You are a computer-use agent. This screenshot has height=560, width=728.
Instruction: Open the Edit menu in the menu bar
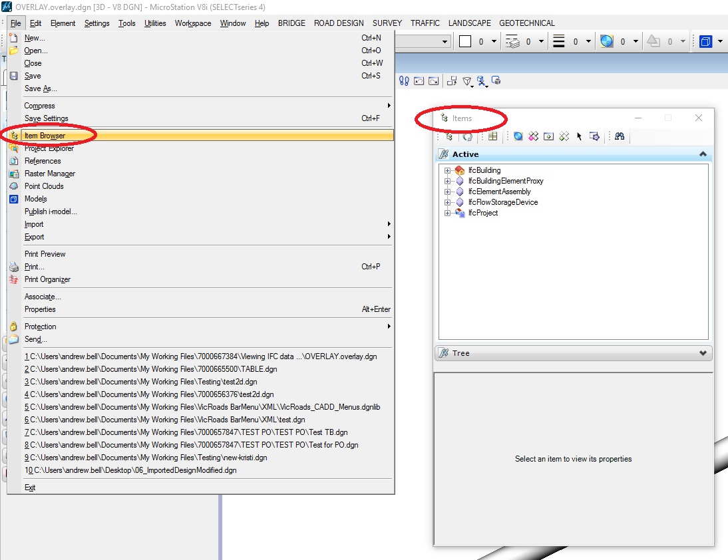pos(35,23)
